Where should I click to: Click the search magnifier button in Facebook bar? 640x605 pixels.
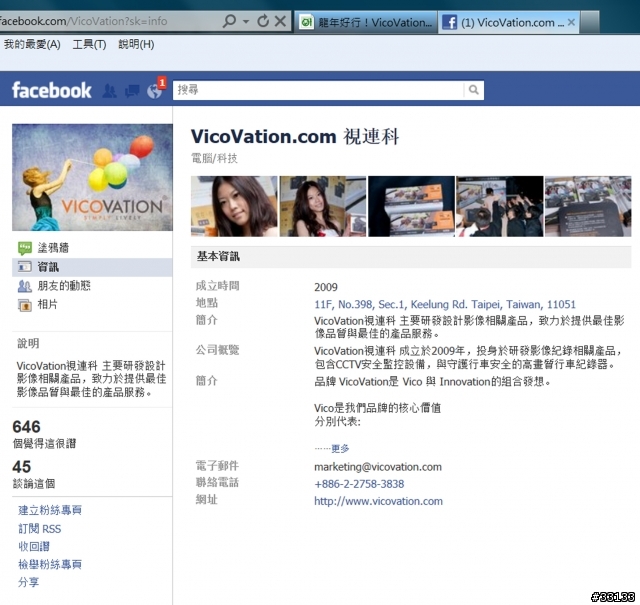pos(473,90)
